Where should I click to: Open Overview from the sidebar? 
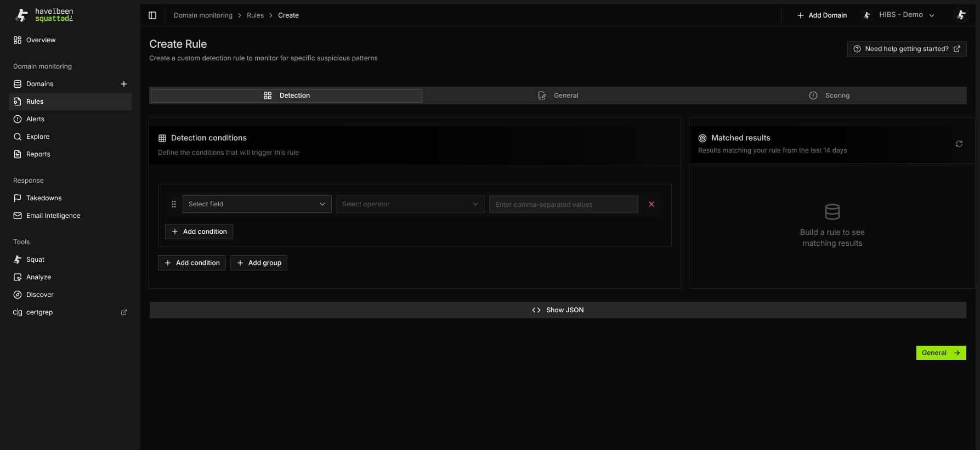click(x=70, y=40)
